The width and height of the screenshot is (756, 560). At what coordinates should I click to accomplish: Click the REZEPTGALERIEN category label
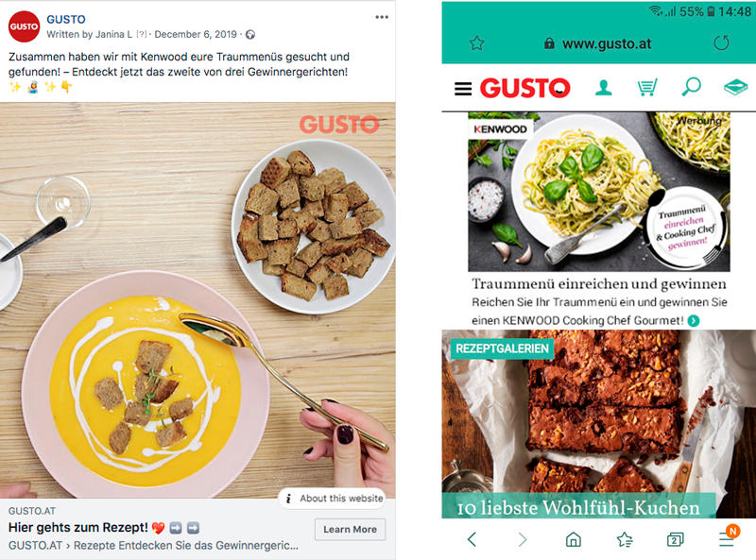tap(502, 348)
